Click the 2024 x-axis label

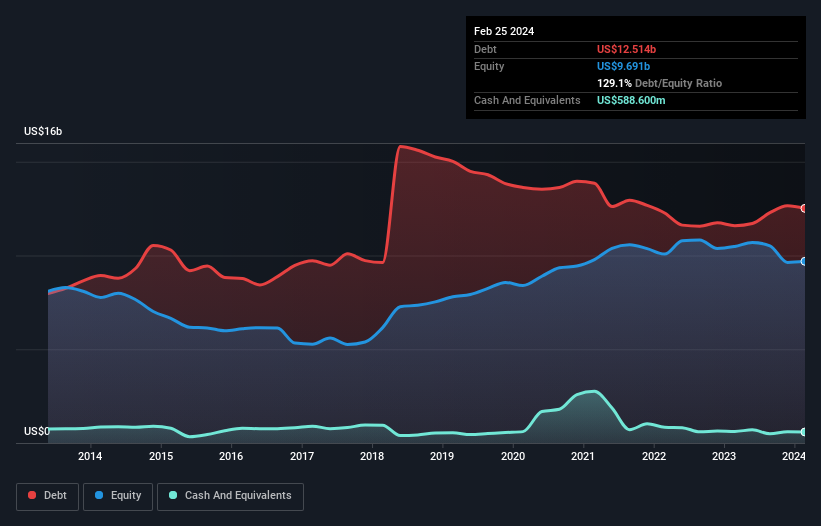coord(794,456)
